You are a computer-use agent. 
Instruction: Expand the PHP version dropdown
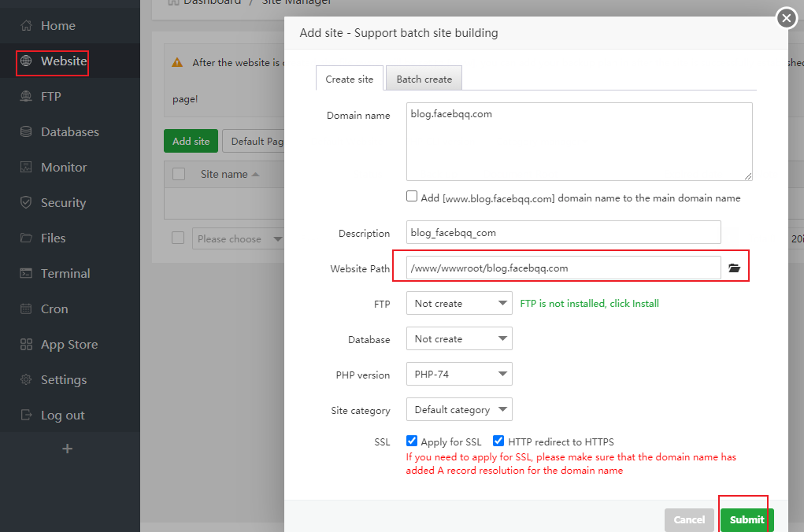tap(459, 375)
